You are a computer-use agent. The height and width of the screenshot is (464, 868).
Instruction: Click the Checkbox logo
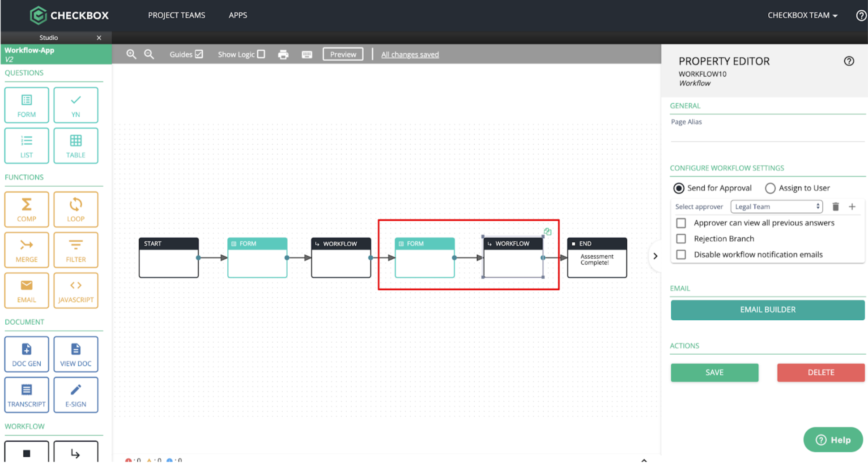tap(69, 15)
